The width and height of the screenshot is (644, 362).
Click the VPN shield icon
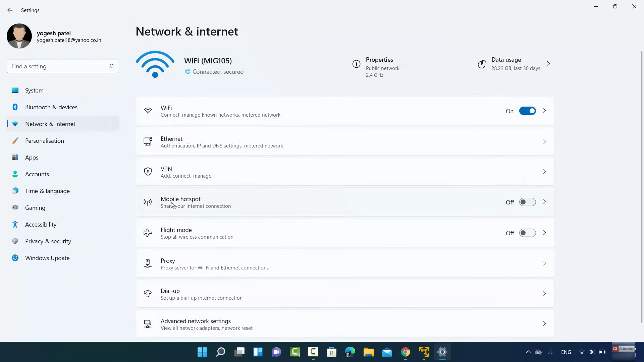pos(148,172)
